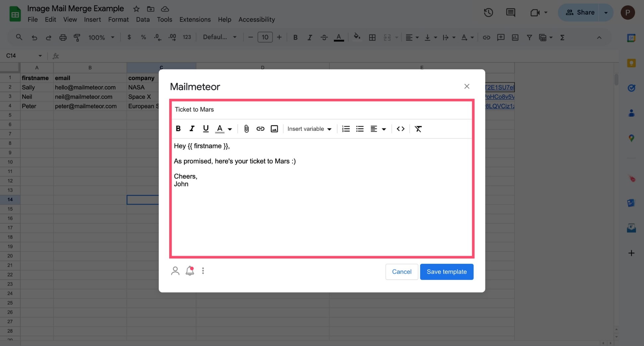Viewport: 644px width, 346px height.
Task: Toggle HTML code view in editor
Action: click(400, 129)
